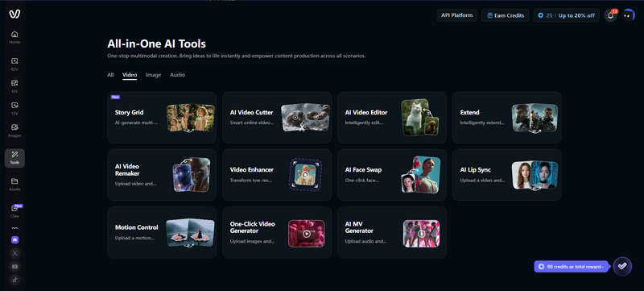Image resolution: width=644 pixels, height=291 pixels.
Task: Open the TikTok icon in sidebar
Action: coord(15,280)
